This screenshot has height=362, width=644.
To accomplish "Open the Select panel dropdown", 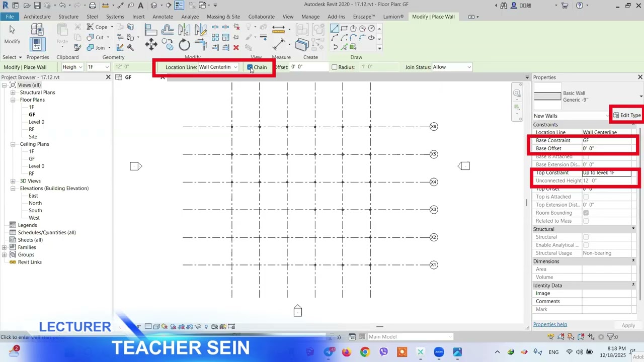I will pos(12,57).
